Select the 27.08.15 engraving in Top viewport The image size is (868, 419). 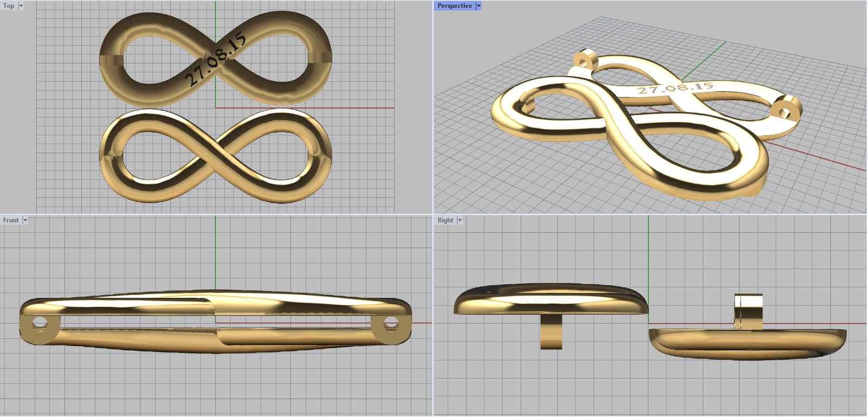pyautogui.click(x=215, y=60)
